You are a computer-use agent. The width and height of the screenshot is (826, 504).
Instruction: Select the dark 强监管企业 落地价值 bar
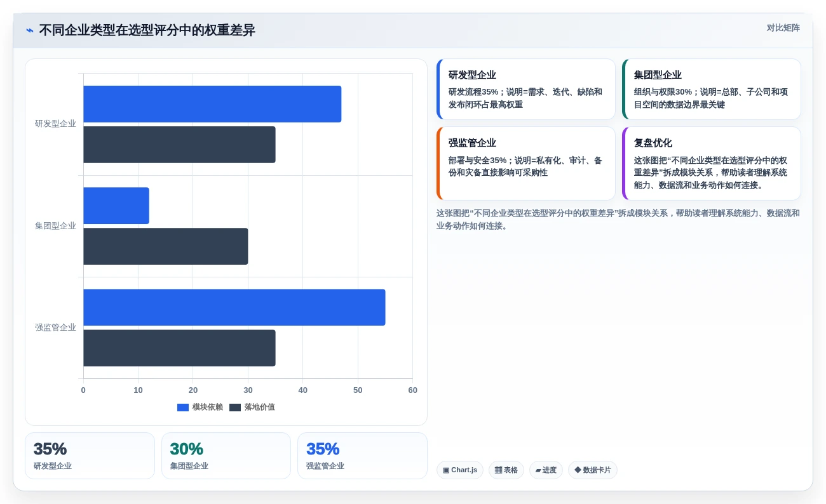[179, 348]
